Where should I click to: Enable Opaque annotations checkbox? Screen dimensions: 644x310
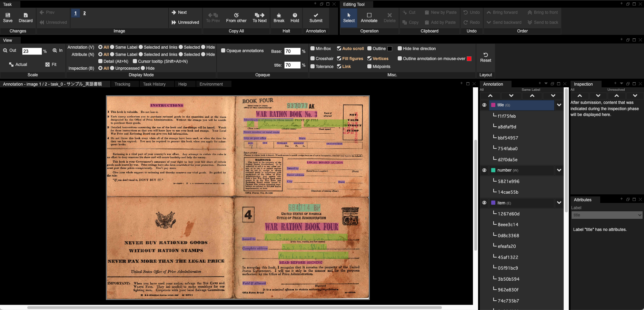pyautogui.click(x=223, y=51)
